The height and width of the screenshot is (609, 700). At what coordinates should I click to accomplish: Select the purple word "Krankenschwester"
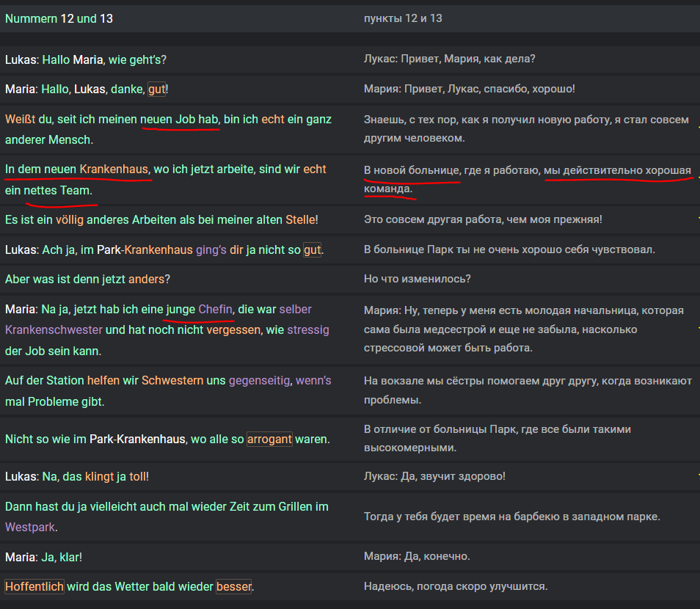click(54, 330)
